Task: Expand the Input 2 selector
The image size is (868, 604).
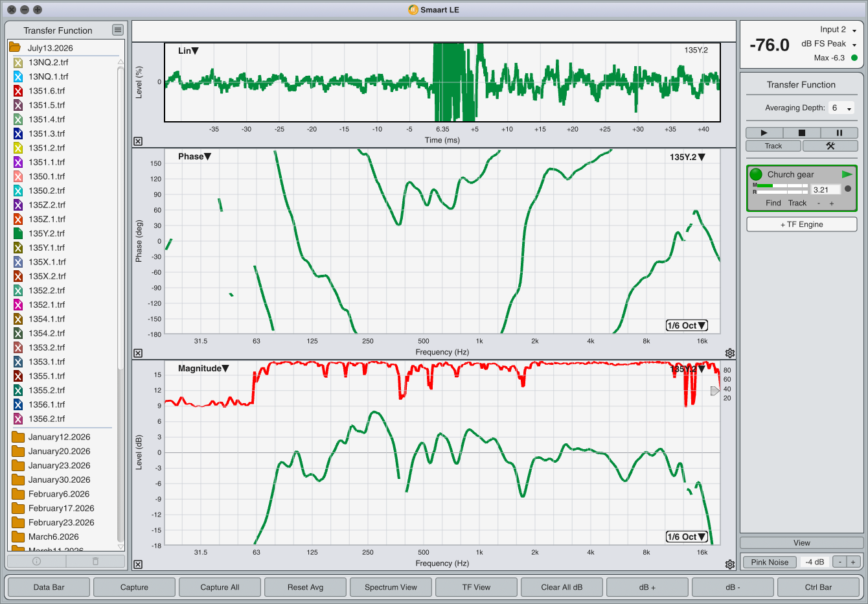Action: [x=838, y=30]
